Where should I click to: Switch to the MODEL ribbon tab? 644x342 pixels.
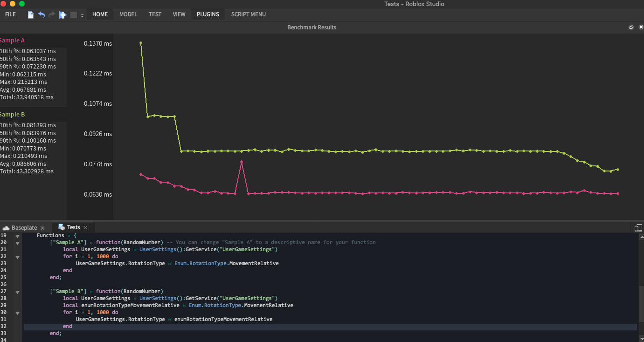click(128, 14)
